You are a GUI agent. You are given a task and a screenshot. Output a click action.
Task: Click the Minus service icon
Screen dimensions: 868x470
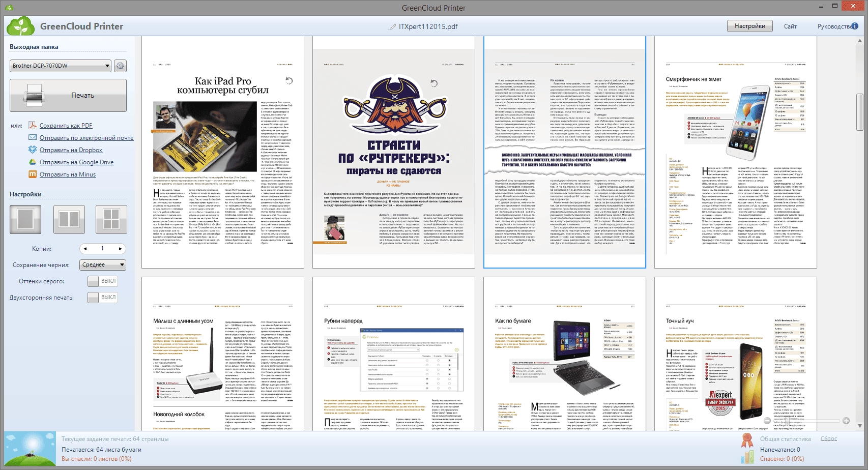[33, 174]
